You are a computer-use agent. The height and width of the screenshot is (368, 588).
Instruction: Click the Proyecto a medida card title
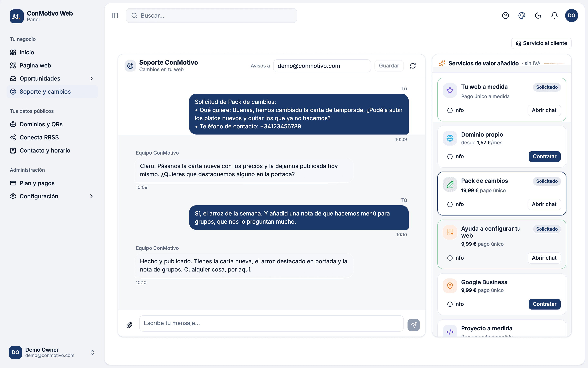[x=487, y=328]
